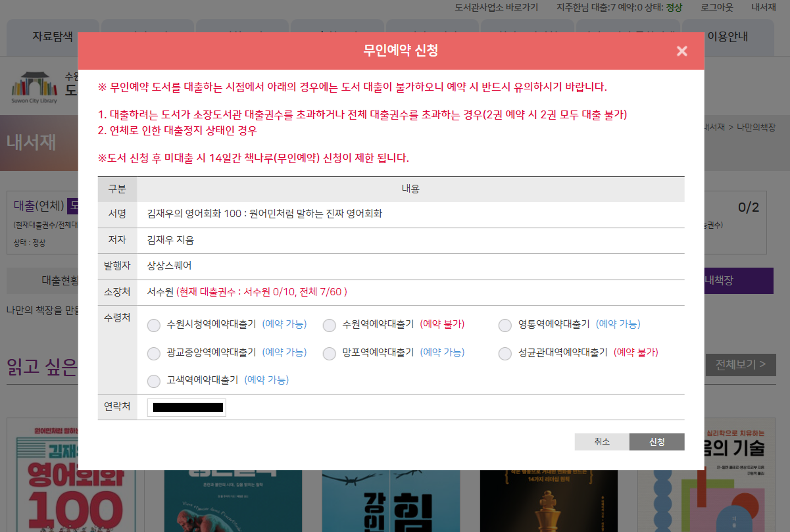Viewport: 790px width, 532px height.
Task: Click 전체보기 > button
Action: [x=741, y=364]
